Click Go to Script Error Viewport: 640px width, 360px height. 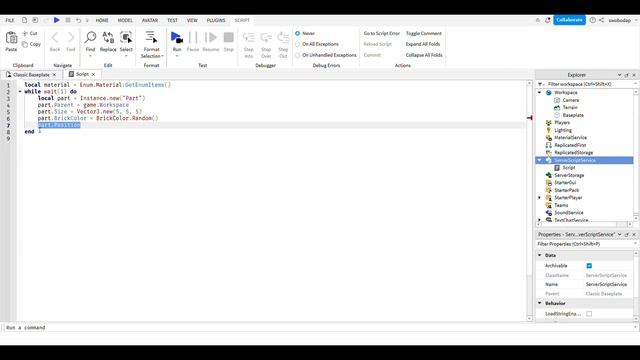pyautogui.click(x=382, y=33)
